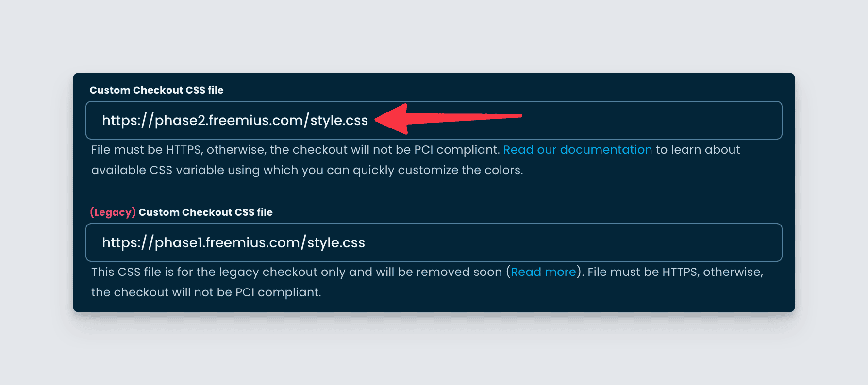Click the red arrow annotation's arrowhead
This screenshot has height=385, width=868.
[392, 119]
